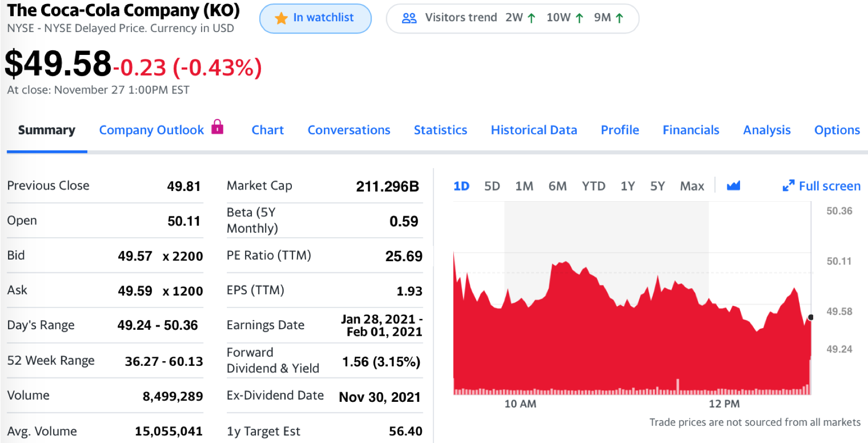Screen dimensions: 868x443
Task: Click the Market Cap label
Action: [259, 186]
